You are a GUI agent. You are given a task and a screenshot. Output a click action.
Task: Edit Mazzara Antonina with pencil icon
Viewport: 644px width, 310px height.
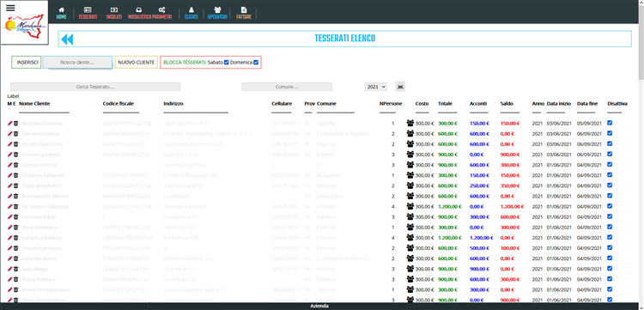[9, 123]
